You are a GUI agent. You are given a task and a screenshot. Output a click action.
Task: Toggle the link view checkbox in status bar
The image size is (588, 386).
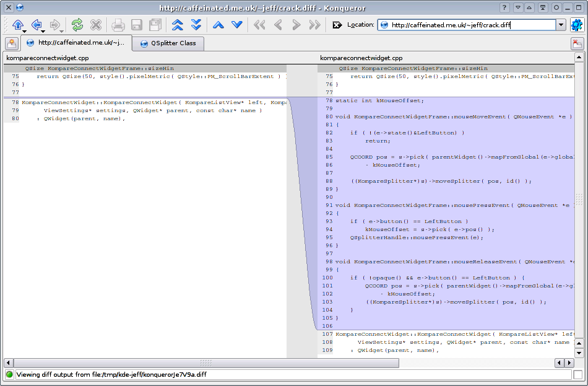(x=577, y=374)
